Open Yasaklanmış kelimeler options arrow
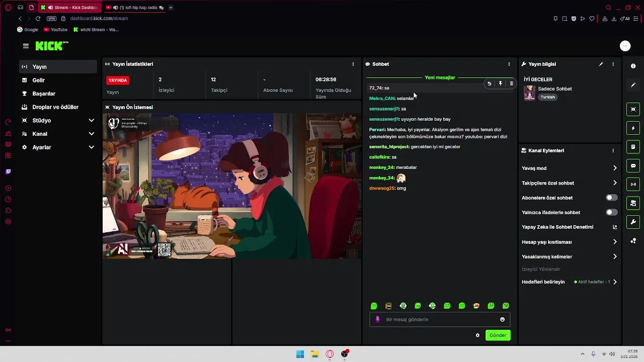Image resolution: width=644 pixels, height=362 pixels. click(615, 257)
